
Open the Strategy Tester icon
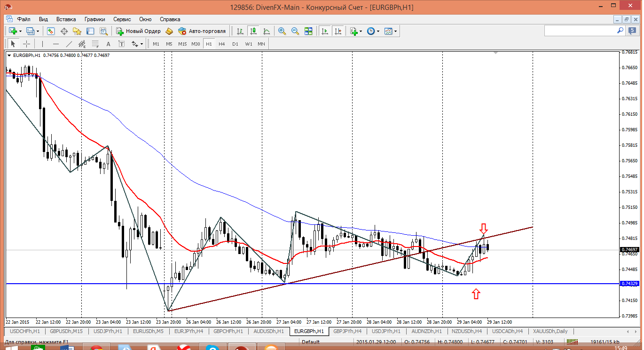coord(103,31)
